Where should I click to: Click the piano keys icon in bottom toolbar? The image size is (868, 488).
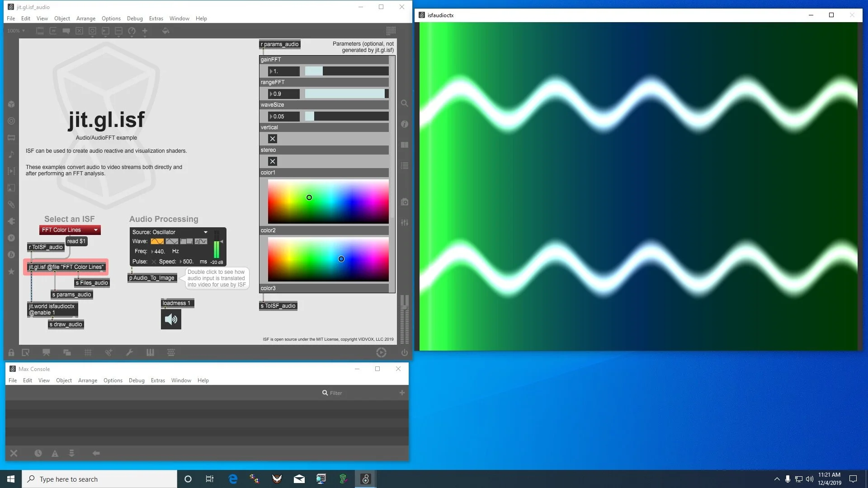[150, 352]
